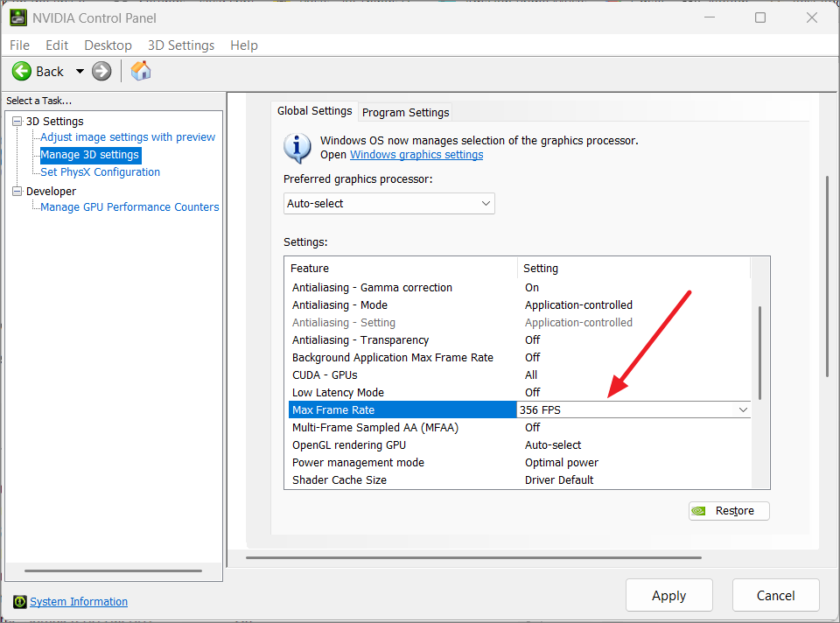Select the Antialiasing - Transparency row

click(x=519, y=340)
